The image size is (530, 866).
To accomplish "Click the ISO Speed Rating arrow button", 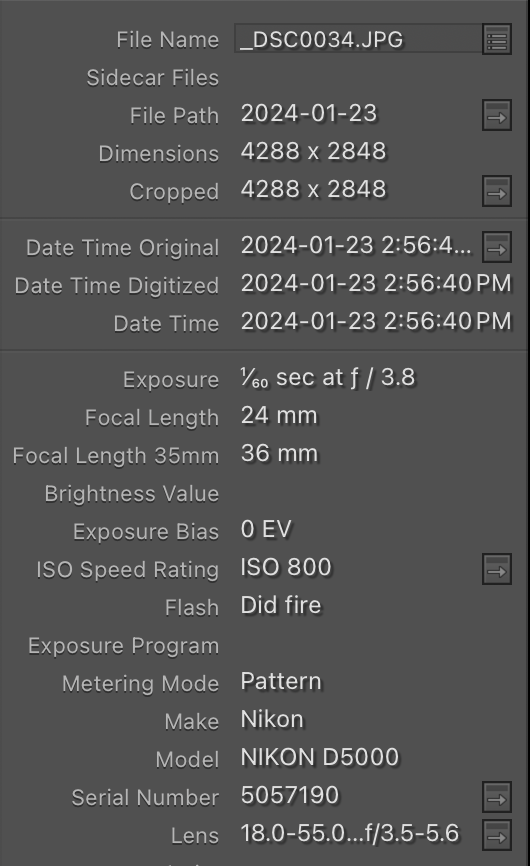I will click(x=497, y=569).
